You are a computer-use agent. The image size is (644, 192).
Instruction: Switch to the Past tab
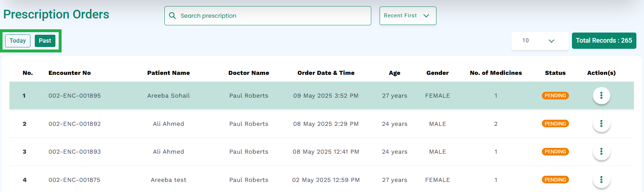coord(45,41)
